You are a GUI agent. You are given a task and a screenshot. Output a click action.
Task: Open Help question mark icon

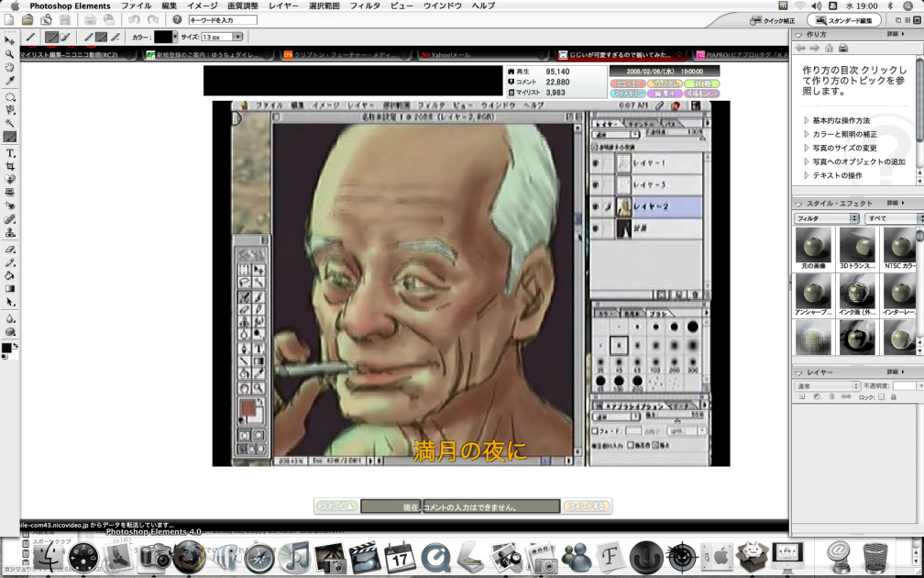177,19
